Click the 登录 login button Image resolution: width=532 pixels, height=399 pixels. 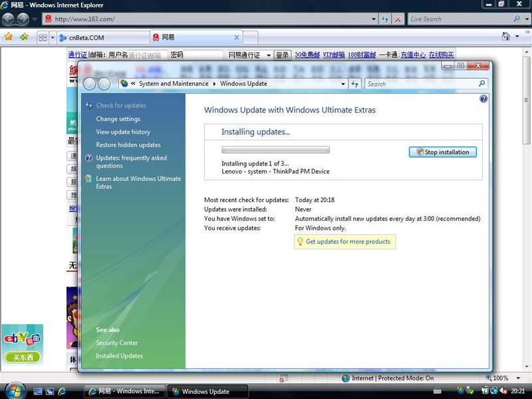click(282, 55)
